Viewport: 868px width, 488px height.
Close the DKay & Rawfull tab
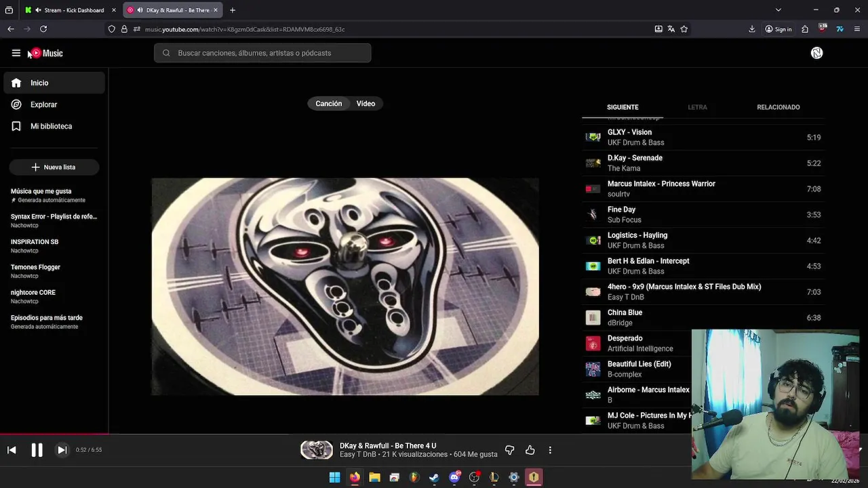coord(216,10)
